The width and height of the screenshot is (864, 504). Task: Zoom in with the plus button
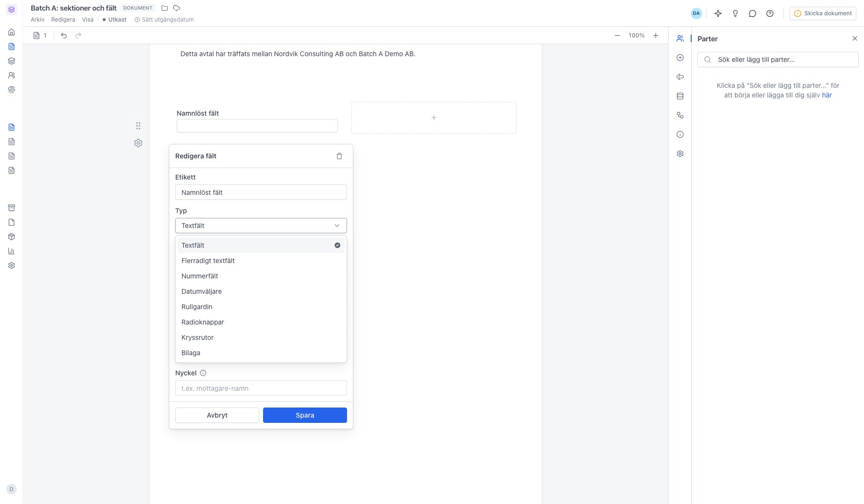pyautogui.click(x=656, y=36)
